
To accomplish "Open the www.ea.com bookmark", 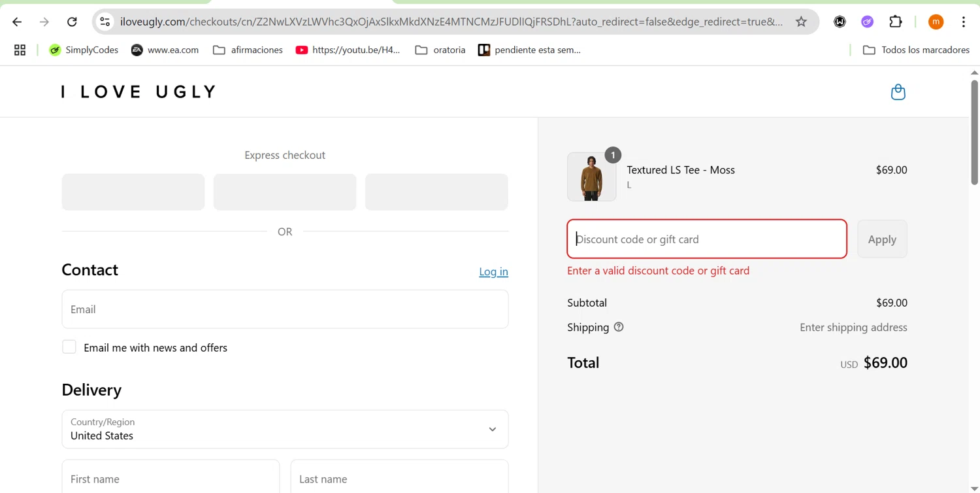I will (165, 50).
